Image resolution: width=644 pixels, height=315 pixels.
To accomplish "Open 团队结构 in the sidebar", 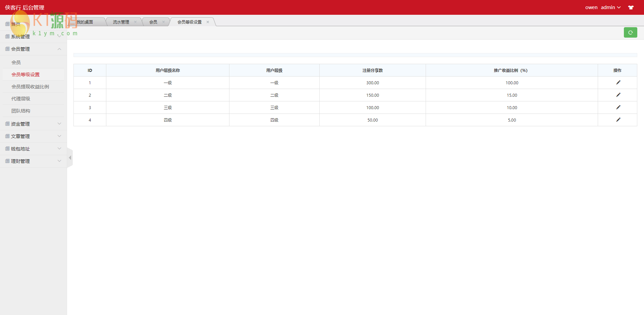I will 21,111.
